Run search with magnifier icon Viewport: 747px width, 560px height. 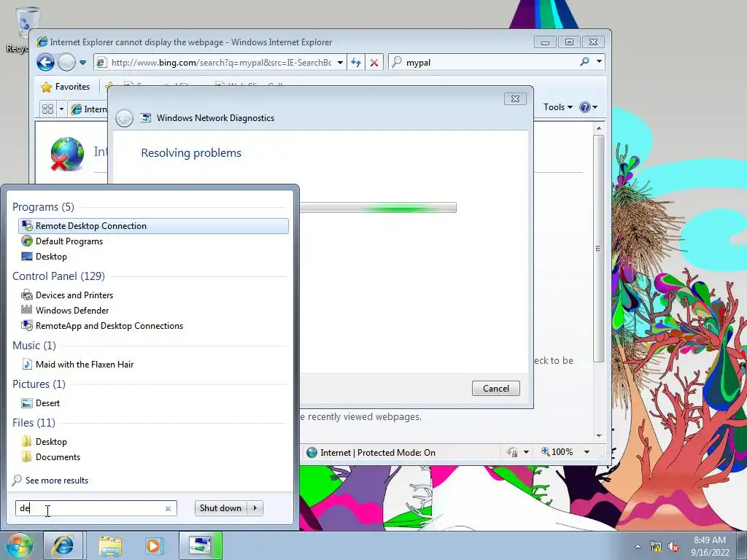coord(584,62)
